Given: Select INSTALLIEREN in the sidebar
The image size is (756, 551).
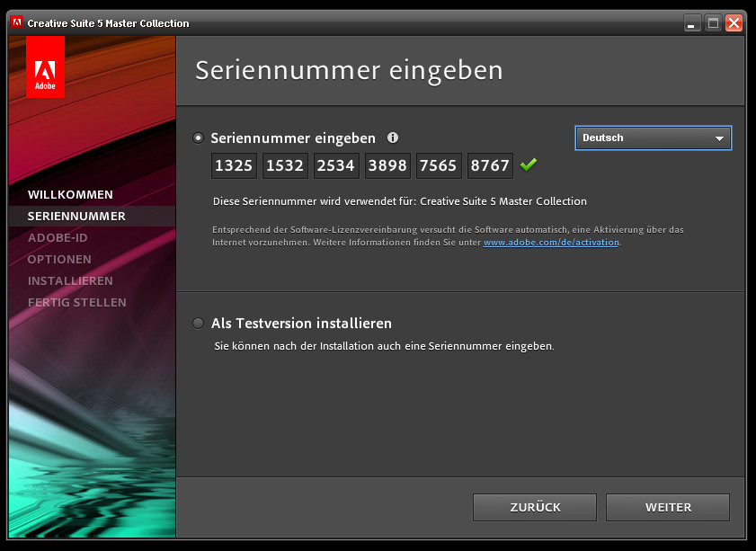Looking at the screenshot, I should click(70, 280).
